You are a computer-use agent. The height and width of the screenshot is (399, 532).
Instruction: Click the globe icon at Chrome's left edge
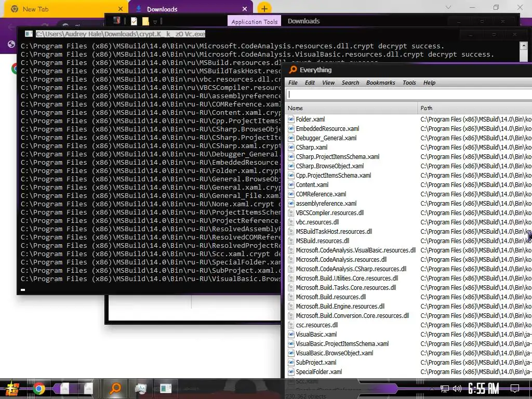(x=11, y=44)
